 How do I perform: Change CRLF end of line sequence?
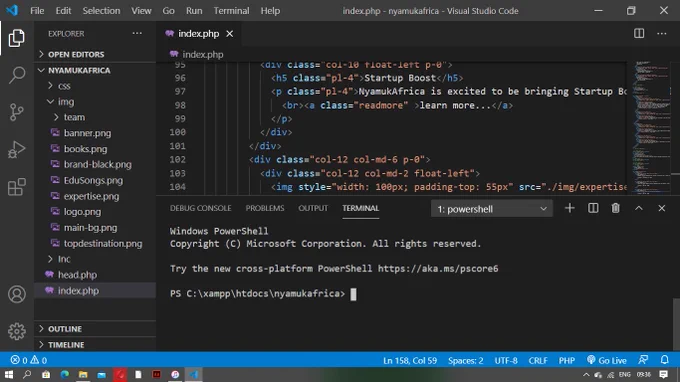point(538,360)
